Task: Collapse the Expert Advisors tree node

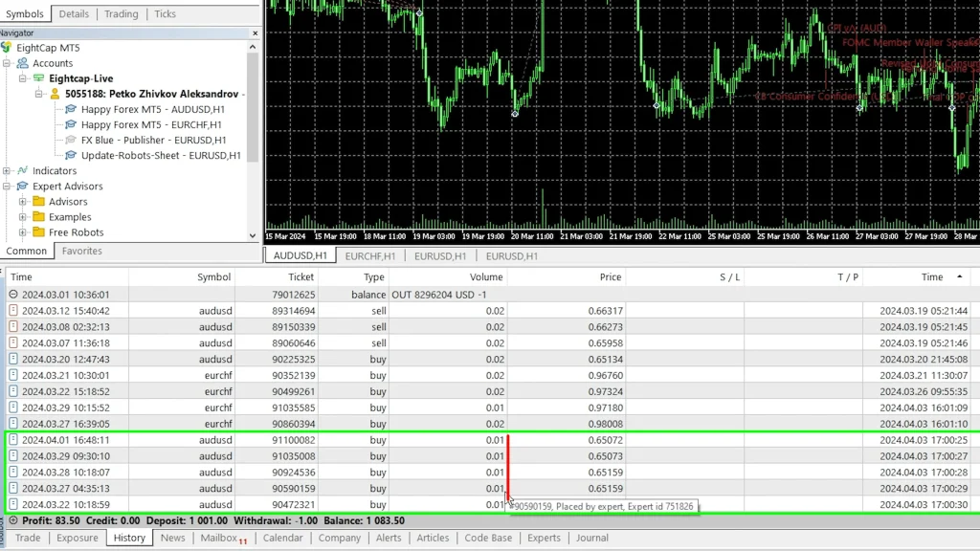Action: tap(7, 187)
